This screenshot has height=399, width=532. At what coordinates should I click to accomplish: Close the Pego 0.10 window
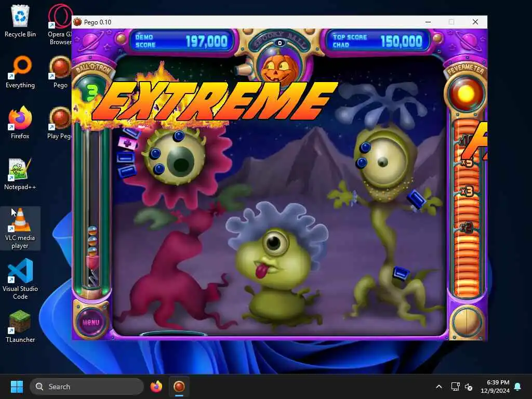[x=475, y=22]
